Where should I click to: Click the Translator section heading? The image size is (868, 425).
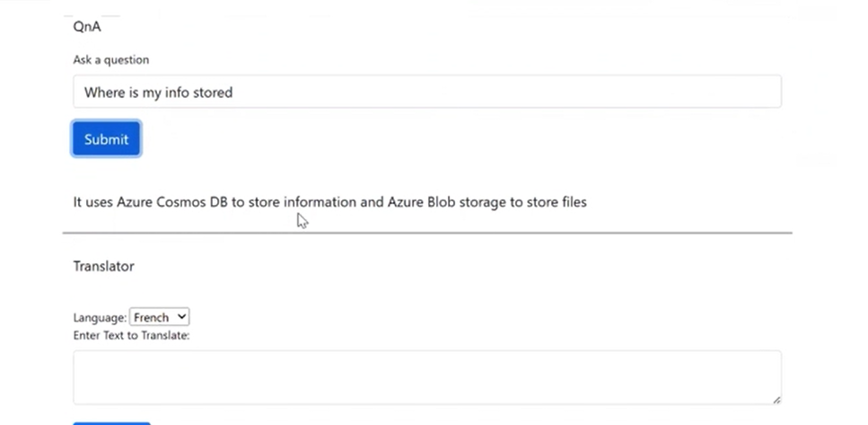103,266
